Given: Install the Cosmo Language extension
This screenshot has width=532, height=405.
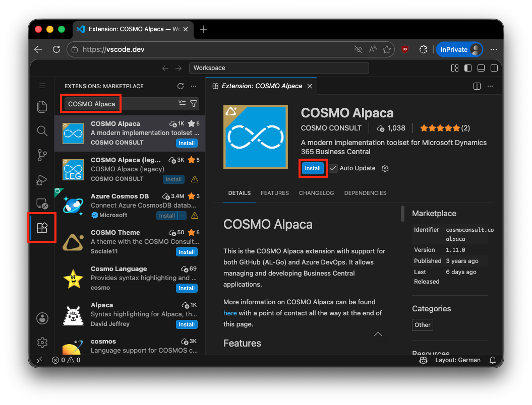Looking at the screenshot, I should coord(187,288).
